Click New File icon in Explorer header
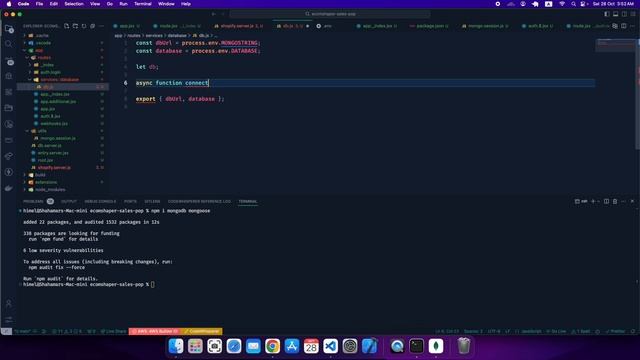The image size is (640, 360). (x=67, y=26)
